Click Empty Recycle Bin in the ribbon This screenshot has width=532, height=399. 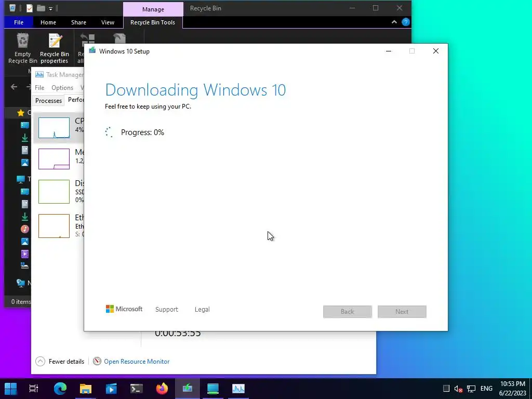(x=22, y=48)
